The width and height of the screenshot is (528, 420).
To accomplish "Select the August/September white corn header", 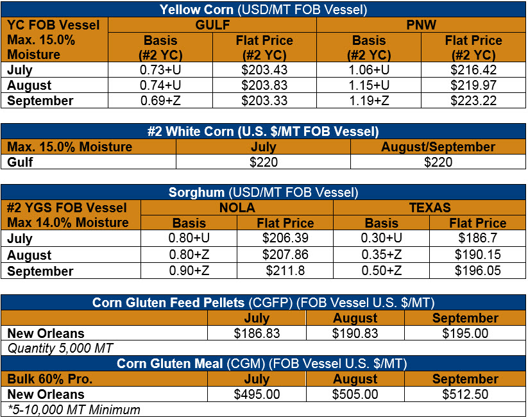I will coord(438,147).
